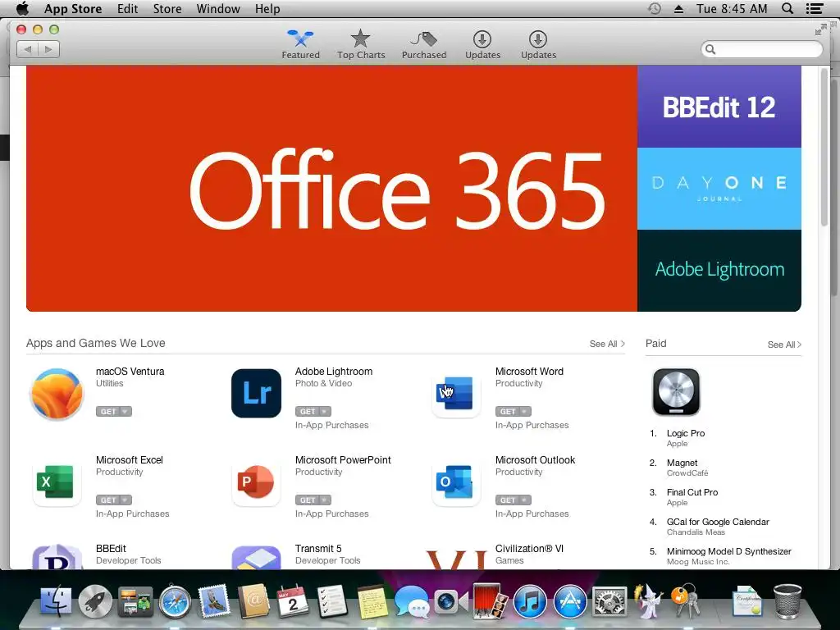Expand the arrow on Microsoft Excel's GET button
The height and width of the screenshot is (630, 840).
click(x=126, y=500)
